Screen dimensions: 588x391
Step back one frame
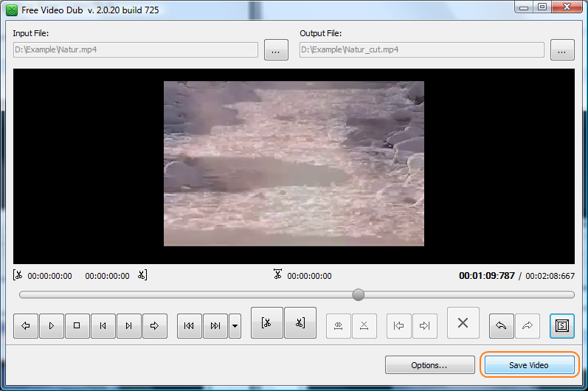103,325
